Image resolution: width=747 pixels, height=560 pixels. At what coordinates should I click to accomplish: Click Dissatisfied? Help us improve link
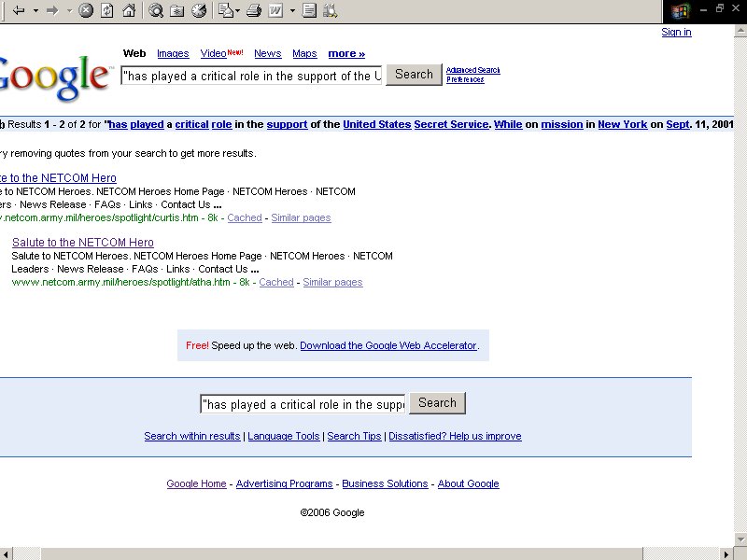455,436
